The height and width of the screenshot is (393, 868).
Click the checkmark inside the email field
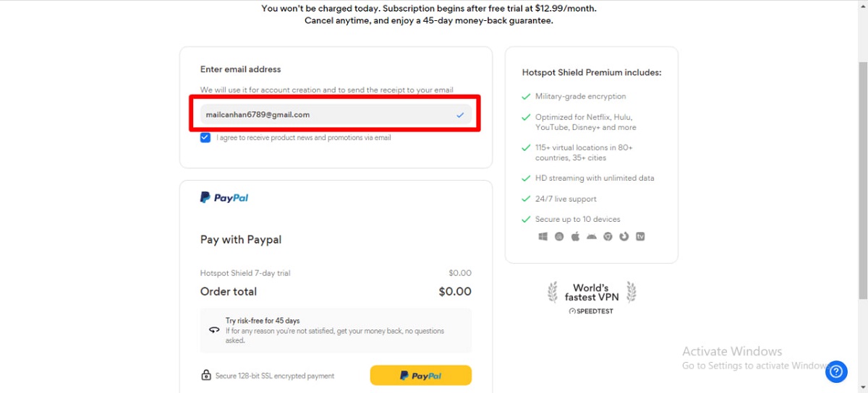(x=461, y=115)
